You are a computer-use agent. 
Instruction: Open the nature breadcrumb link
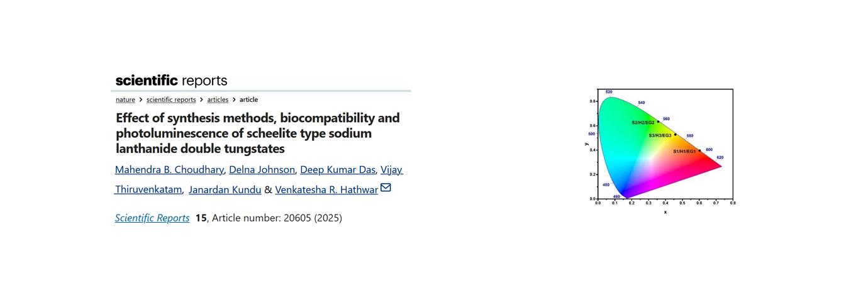tap(125, 99)
